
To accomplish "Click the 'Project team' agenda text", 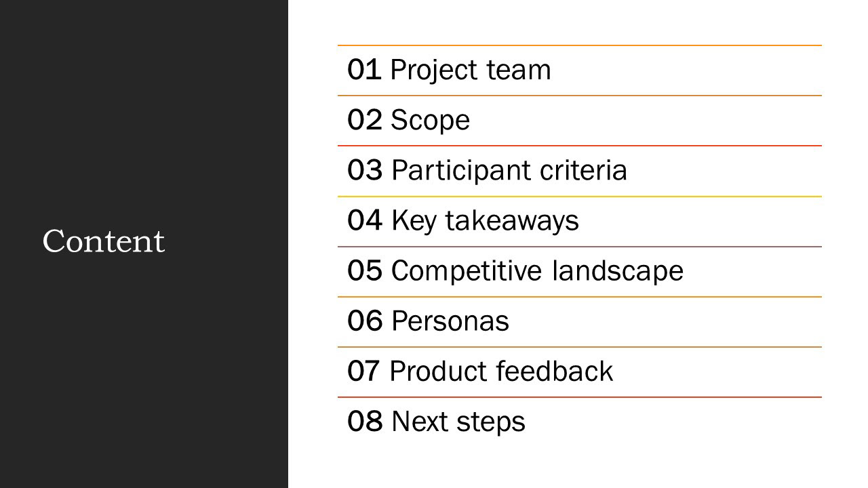I will click(x=471, y=70).
